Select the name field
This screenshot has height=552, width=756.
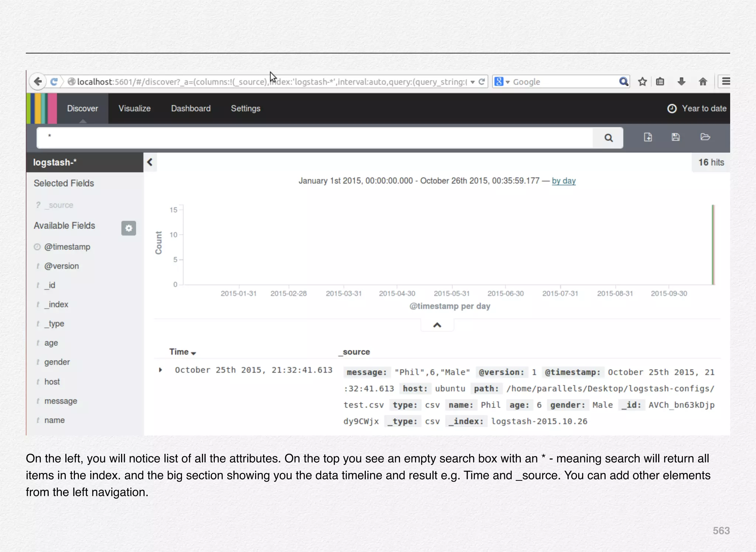[55, 420]
